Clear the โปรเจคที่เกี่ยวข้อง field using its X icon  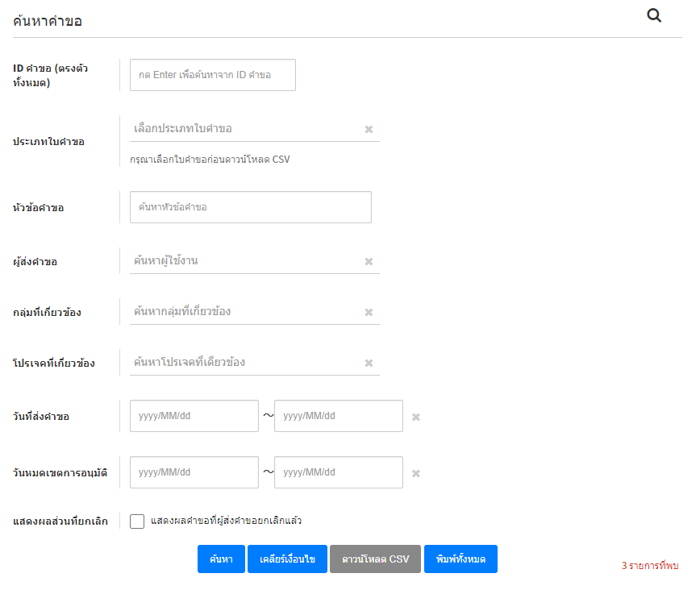[x=369, y=363]
